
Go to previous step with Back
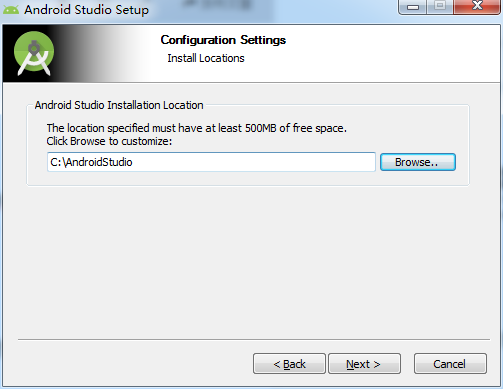click(x=289, y=364)
